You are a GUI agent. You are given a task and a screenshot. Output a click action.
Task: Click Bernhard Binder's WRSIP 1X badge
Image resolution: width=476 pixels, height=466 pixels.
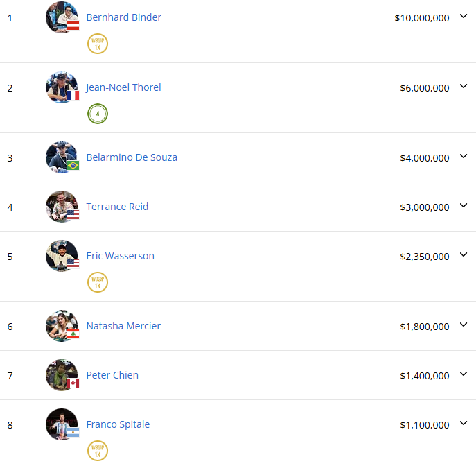tap(98, 44)
